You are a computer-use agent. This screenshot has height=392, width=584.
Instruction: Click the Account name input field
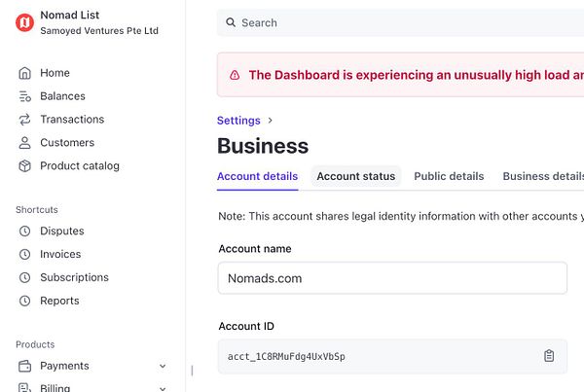pos(391,278)
